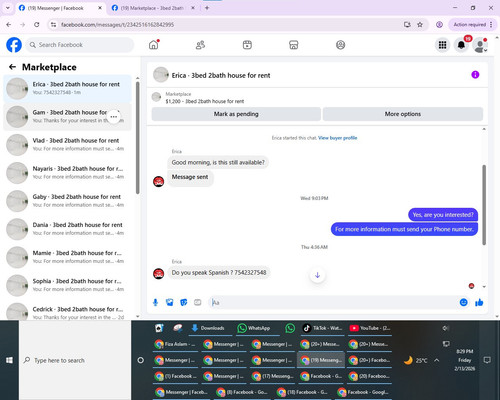Click the More options button
This screenshot has height=400, width=500.
[x=403, y=114]
